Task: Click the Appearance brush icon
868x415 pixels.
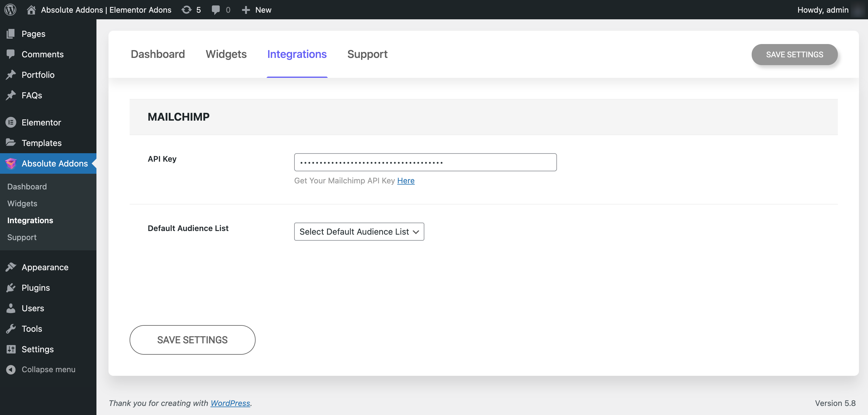Action: (11, 267)
